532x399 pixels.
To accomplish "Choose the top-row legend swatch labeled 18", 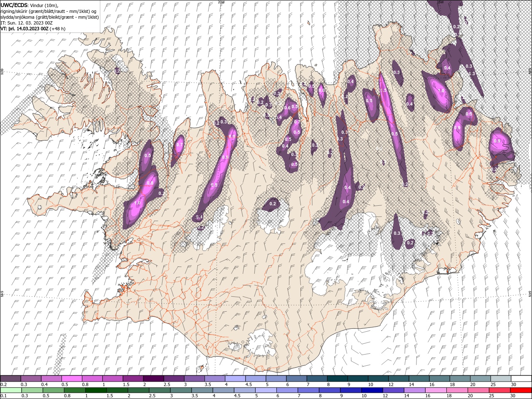I will coord(461,379).
